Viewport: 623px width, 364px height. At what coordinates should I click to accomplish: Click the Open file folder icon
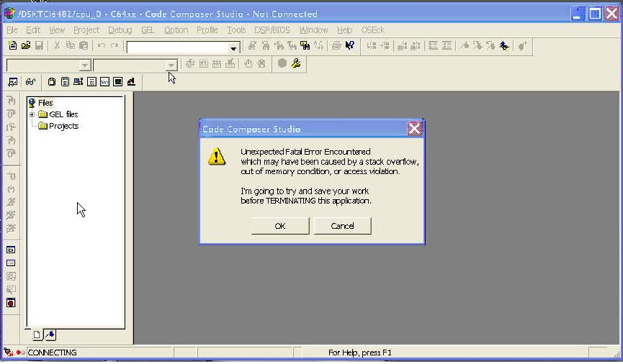(26, 45)
